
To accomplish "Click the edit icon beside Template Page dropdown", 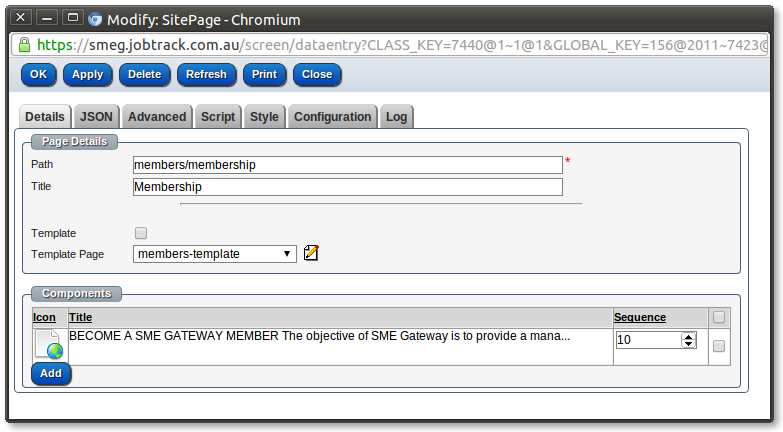I will [311, 253].
